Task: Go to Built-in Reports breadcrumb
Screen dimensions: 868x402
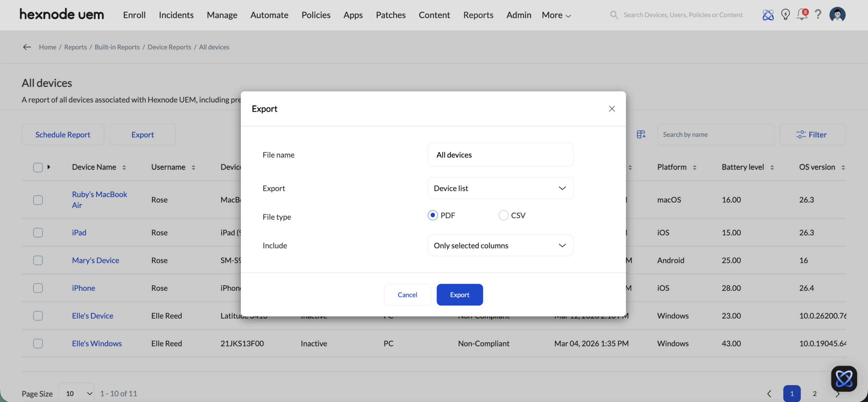Action: (x=117, y=47)
